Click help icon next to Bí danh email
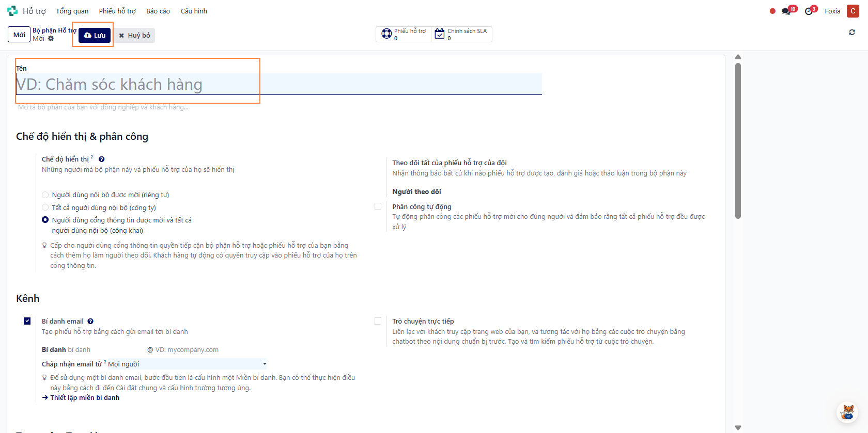Viewport: 868px width, 433px height. pyautogui.click(x=90, y=322)
